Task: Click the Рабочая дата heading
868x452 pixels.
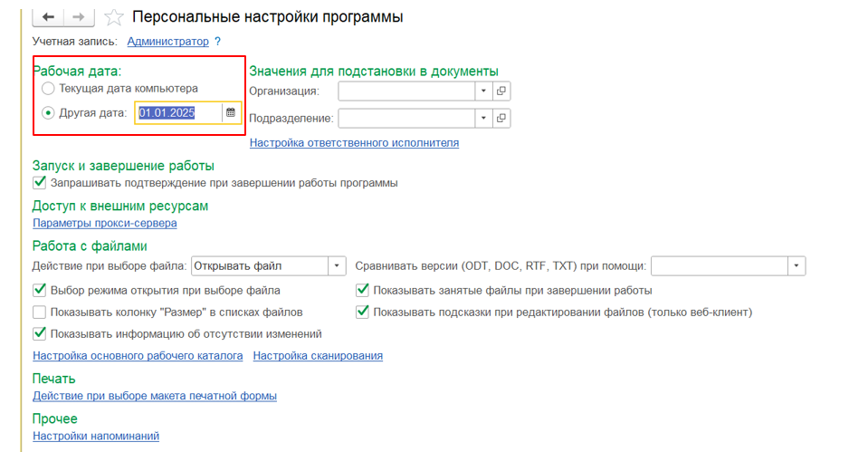Action: point(77,71)
